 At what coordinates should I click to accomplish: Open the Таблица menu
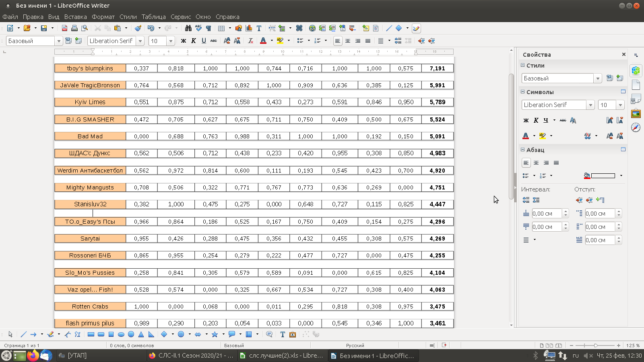point(153,17)
